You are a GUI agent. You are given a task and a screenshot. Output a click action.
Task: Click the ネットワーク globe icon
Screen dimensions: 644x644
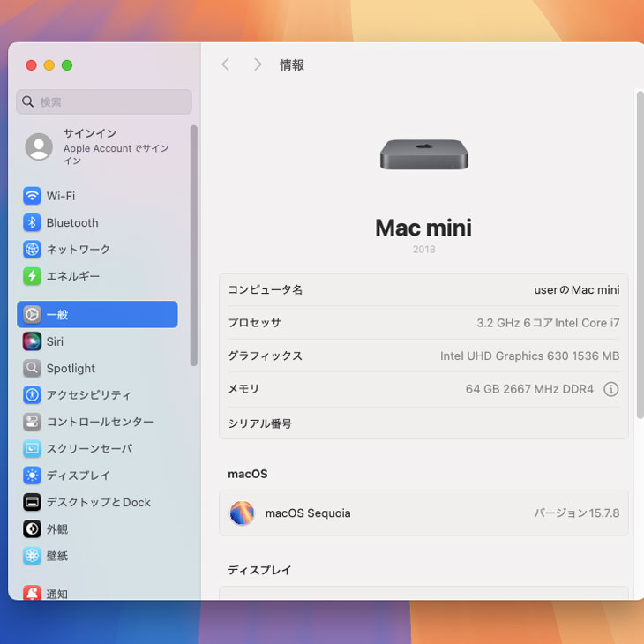click(x=32, y=250)
